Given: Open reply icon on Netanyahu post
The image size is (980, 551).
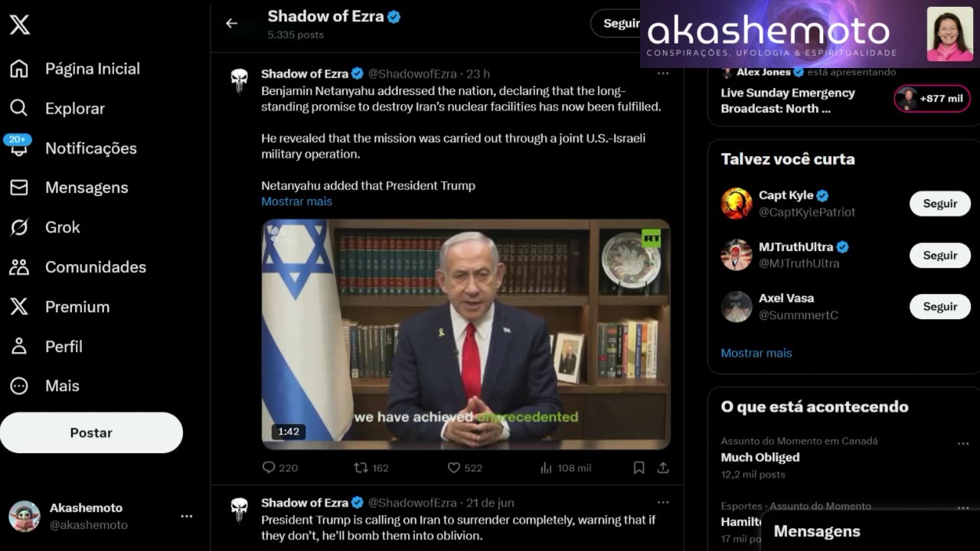Looking at the screenshot, I should tap(269, 467).
